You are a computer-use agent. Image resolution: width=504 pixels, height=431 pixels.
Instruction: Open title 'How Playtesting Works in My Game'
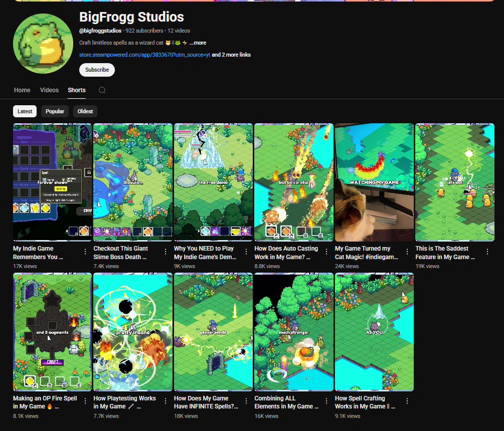[x=125, y=402]
